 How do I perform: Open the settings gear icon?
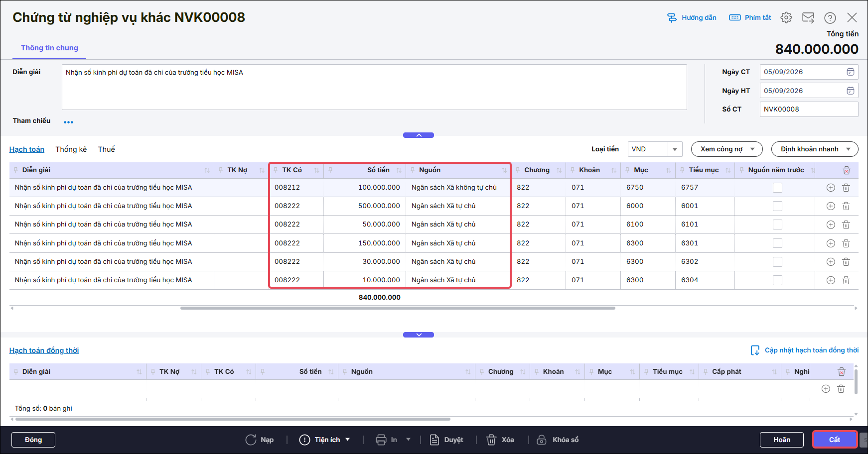[786, 17]
